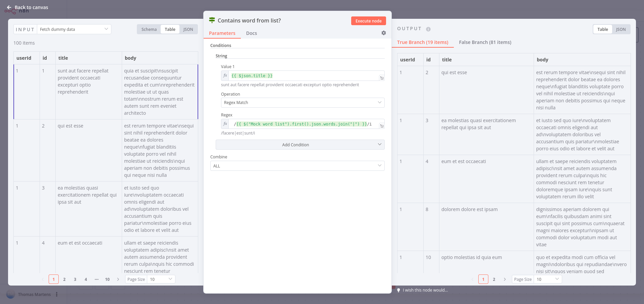Switch input view to JSON

(188, 30)
